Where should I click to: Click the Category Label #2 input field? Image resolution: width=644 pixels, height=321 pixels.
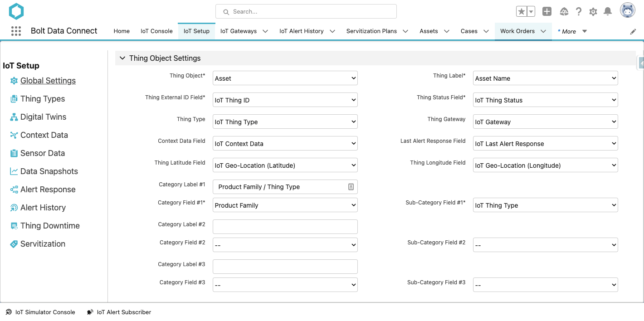(x=285, y=227)
